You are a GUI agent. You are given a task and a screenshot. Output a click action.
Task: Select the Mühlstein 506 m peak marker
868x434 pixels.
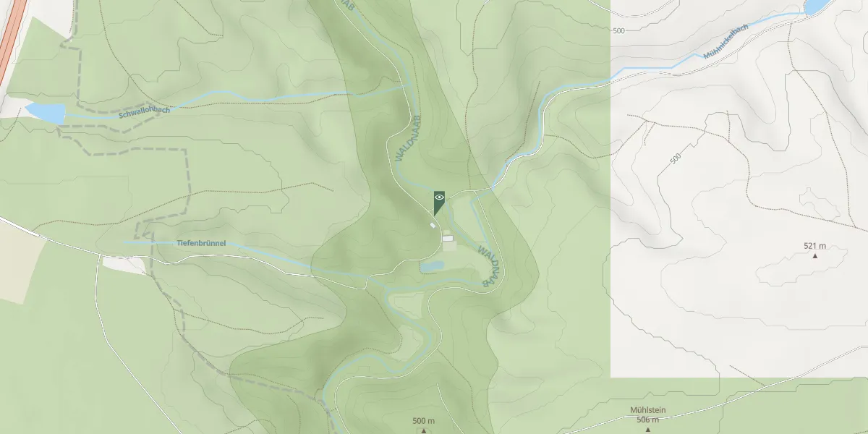point(647,430)
